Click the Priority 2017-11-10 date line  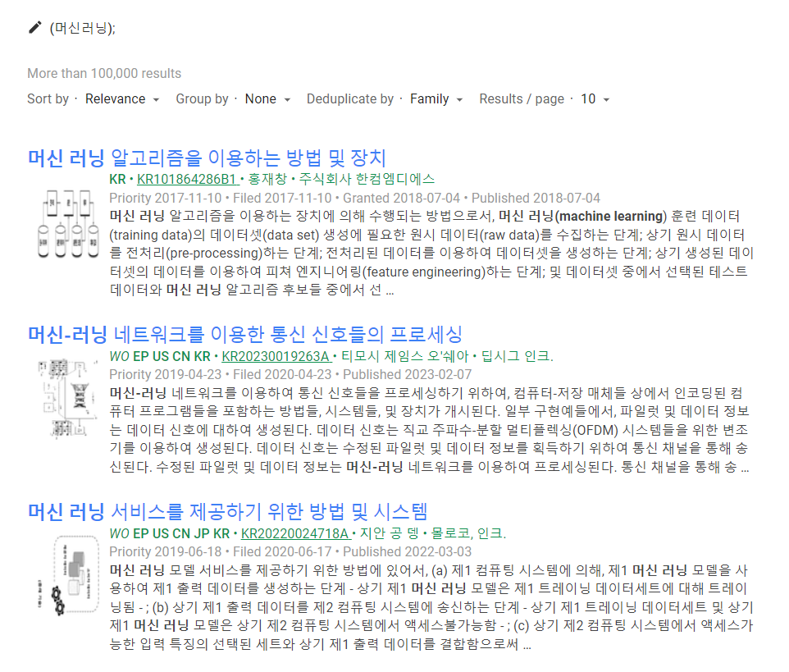click(355, 199)
